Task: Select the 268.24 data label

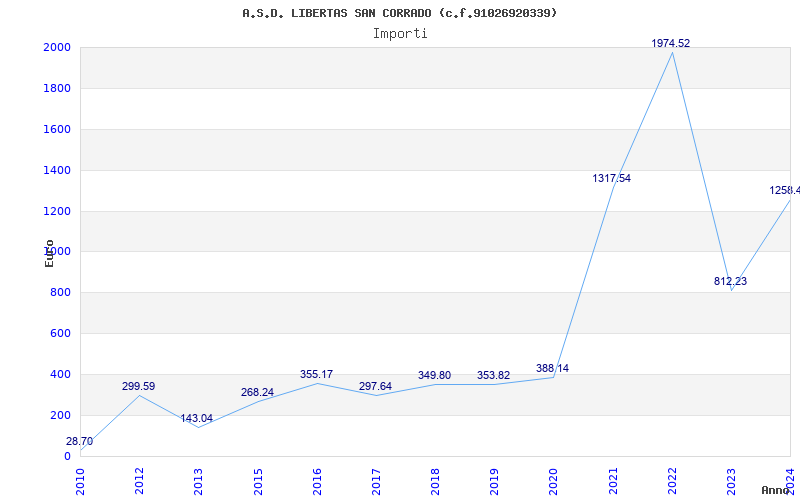Action: (x=257, y=393)
